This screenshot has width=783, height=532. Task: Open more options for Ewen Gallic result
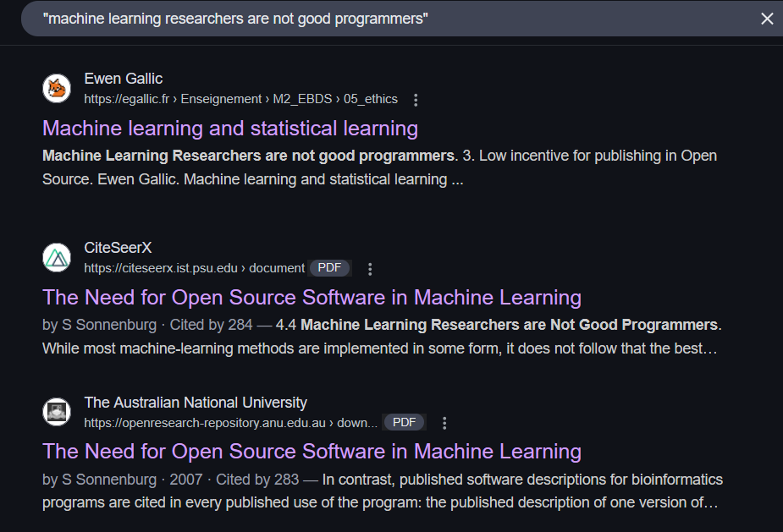pos(415,100)
